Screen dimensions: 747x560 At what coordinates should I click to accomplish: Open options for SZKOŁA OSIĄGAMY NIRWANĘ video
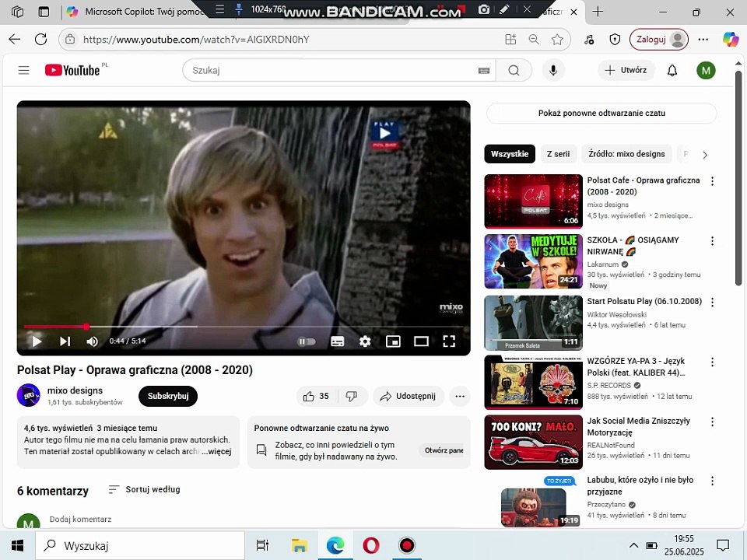click(x=712, y=241)
